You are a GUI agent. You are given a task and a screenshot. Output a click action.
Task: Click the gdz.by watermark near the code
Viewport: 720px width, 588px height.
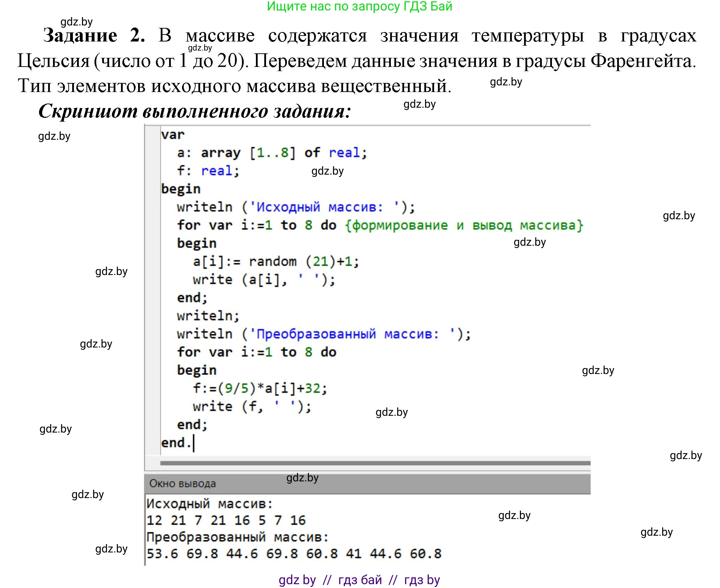point(328,171)
